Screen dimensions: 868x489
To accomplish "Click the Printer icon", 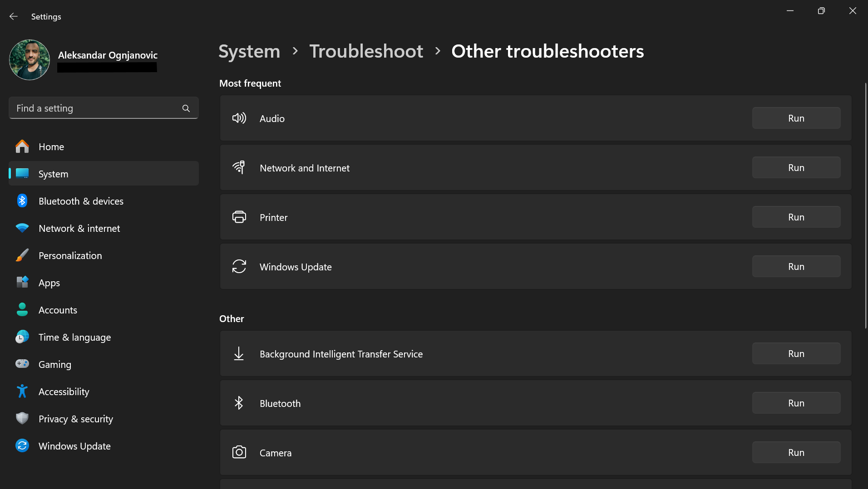I will [239, 217].
